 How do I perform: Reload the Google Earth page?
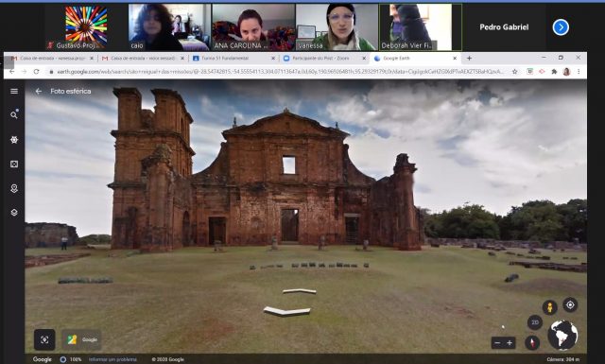tap(36, 72)
